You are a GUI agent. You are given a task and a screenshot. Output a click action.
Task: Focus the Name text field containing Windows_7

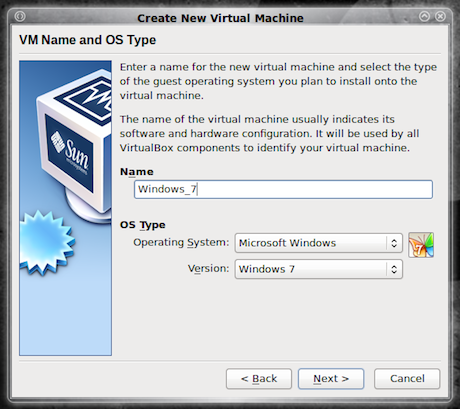(x=283, y=189)
